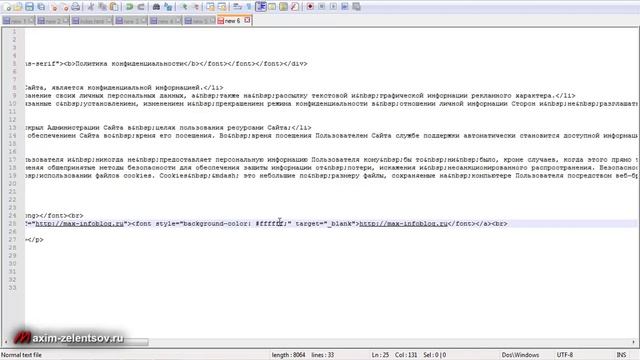Toggle synchronized horizontal scrolling

(x=222, y=7)
